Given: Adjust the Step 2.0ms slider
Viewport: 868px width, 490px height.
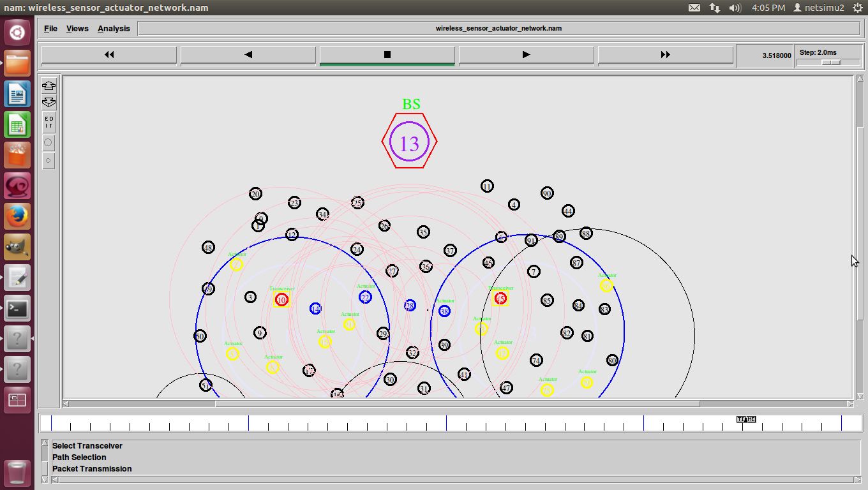Looking at the screenshot, I should (x=830, y=62).
